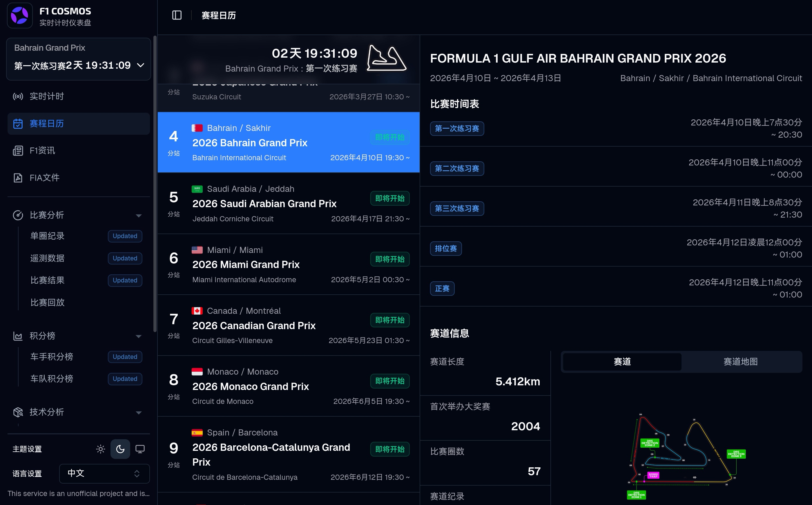
Task: Click 即将开始 badge on Monaco row
Action: click(390, 381)
